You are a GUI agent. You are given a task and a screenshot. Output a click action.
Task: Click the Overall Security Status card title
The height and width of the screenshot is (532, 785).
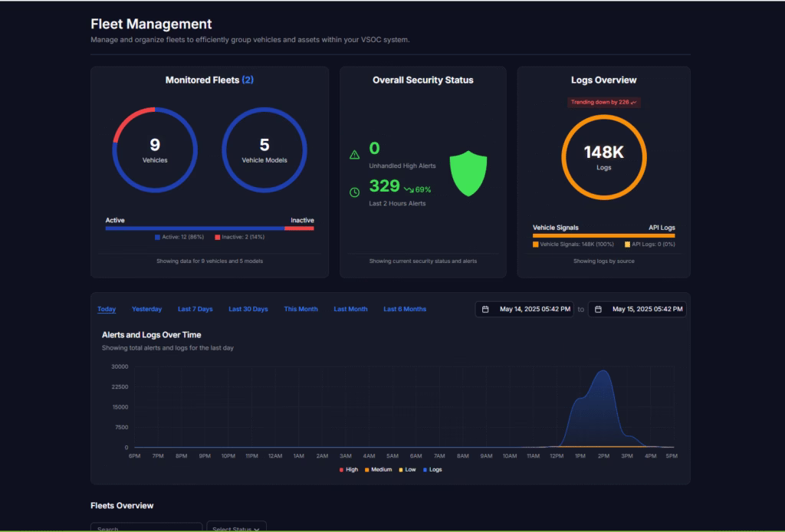(x=423, y=80)
